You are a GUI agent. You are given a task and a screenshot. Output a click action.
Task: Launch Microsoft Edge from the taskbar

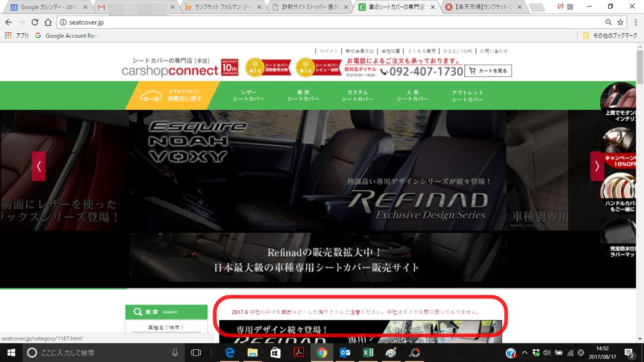coord(230,352)
